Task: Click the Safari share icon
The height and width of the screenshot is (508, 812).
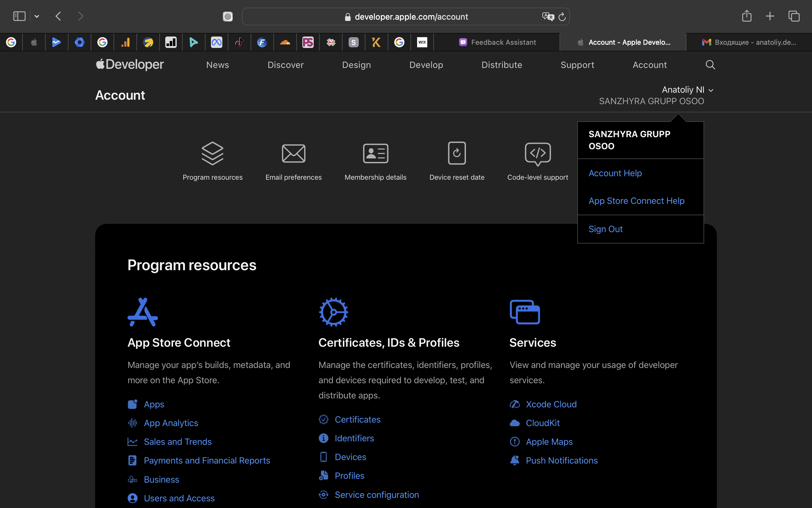Action: pos(747,16)
